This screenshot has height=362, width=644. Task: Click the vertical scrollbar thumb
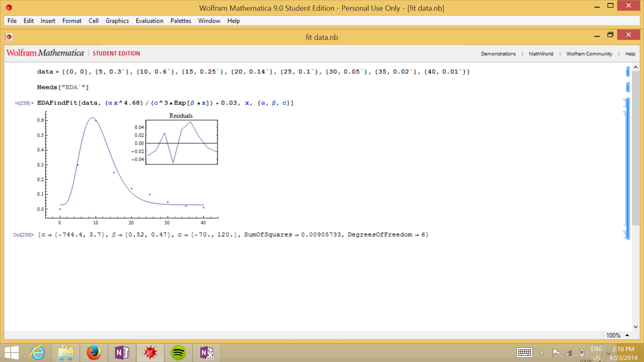[636, 148]
